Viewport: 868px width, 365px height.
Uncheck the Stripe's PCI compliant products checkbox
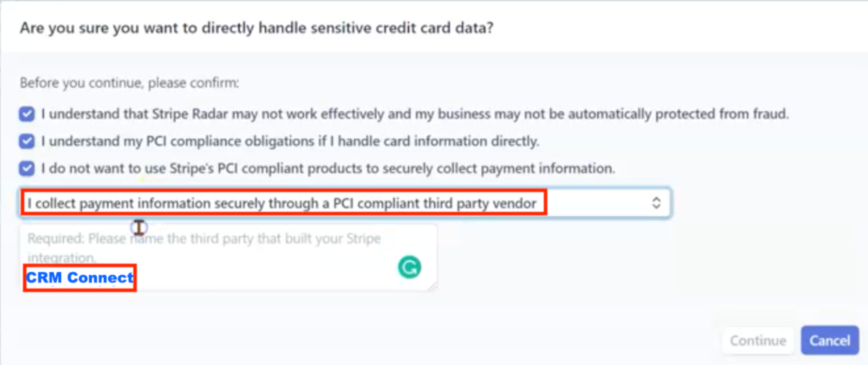click(x=27, y=168)
